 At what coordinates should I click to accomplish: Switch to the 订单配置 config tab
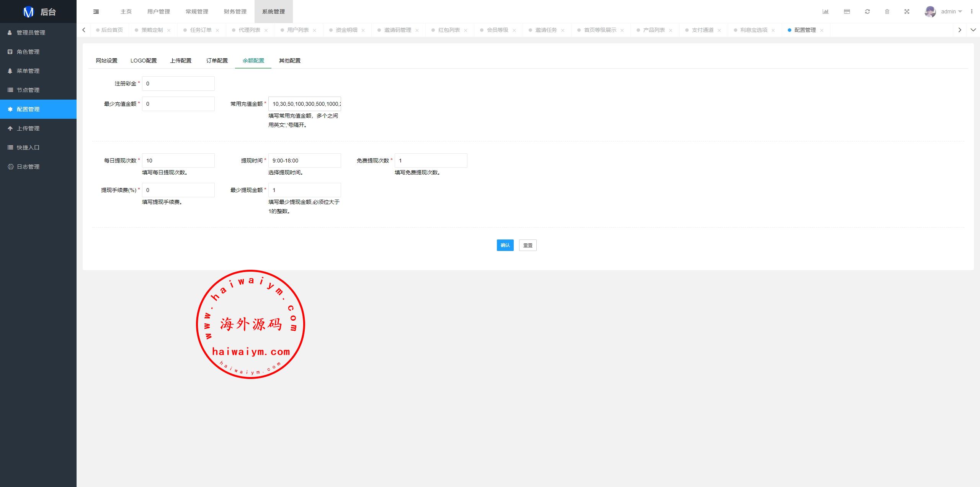[x=217, y=61]
